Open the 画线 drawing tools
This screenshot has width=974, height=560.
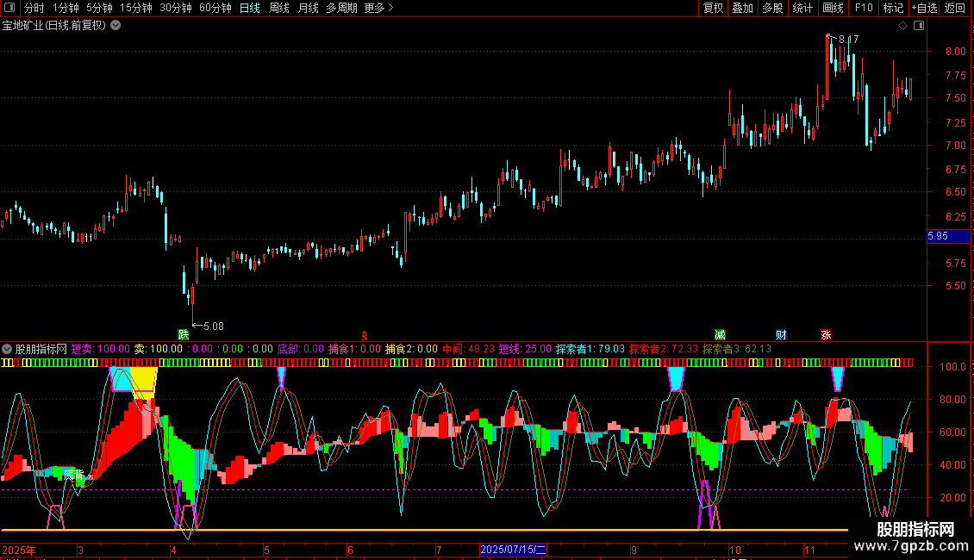tap(833, 8)
